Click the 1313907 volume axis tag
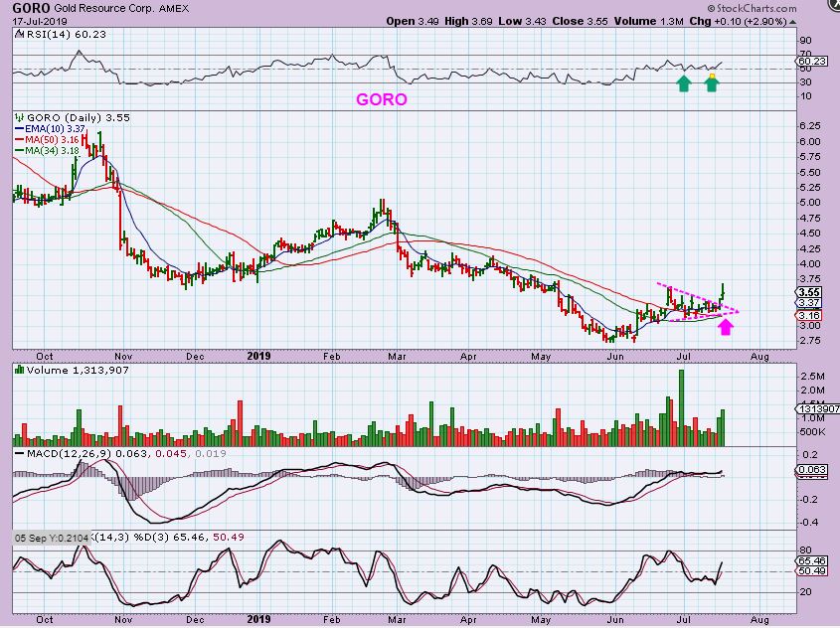840x628 pixels. (x=818, y=409)
